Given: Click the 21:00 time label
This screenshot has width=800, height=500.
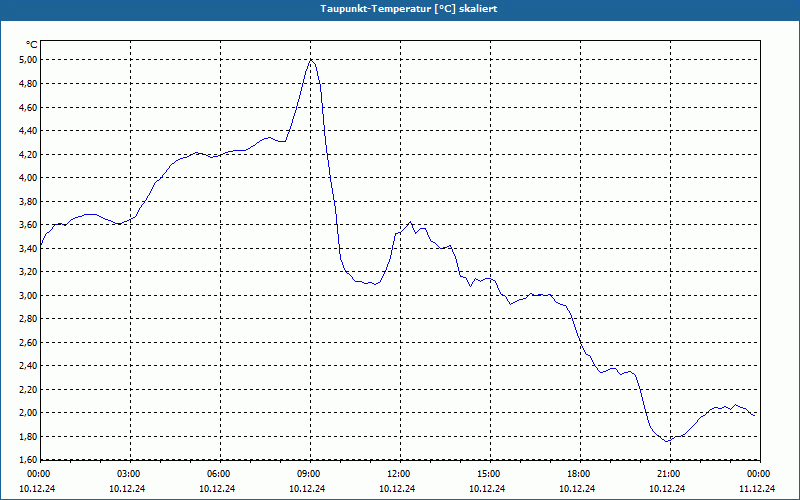Looking at the screenshot, I should point(668,474).
